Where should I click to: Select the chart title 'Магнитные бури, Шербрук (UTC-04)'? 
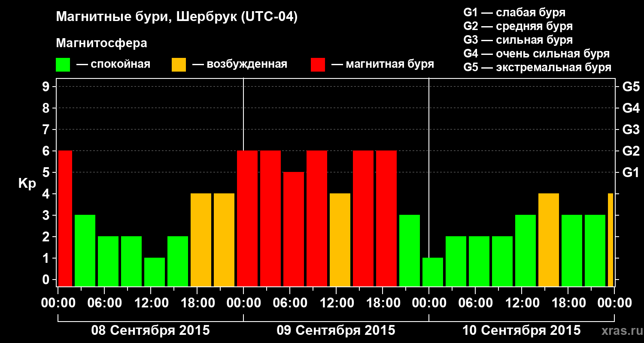[x=176, y=18]
